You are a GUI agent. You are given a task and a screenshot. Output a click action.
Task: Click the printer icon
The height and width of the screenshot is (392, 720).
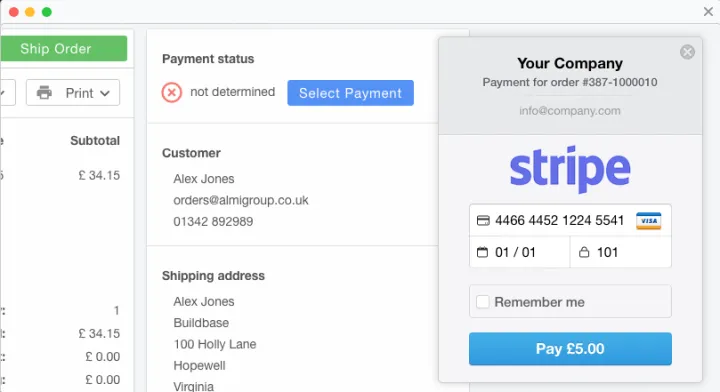pyautogui.click(x=44, y=93)
